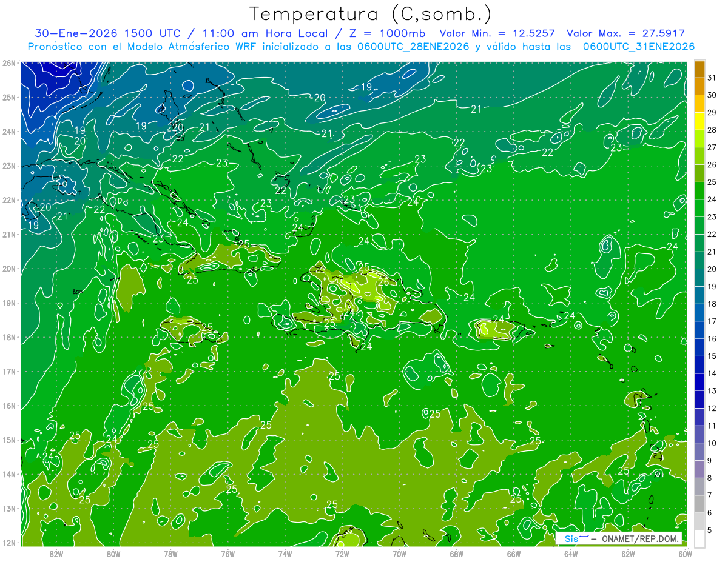Pick the legend swatch between 30 and 31
Screen dimensions: 728x562
coord(699,86)
